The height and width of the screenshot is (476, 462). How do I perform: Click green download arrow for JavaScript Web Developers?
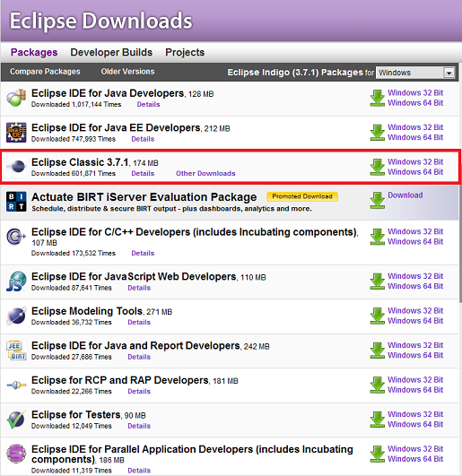tap(378, 281)
